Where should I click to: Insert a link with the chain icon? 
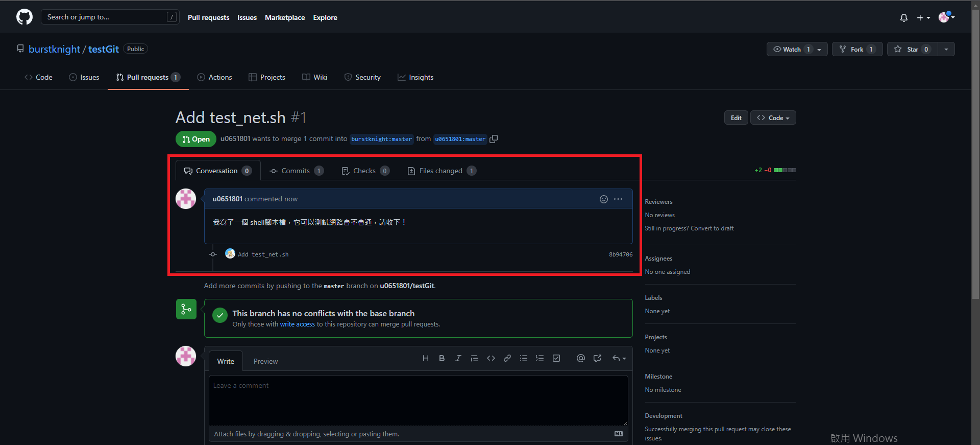(x=507, y=358)
